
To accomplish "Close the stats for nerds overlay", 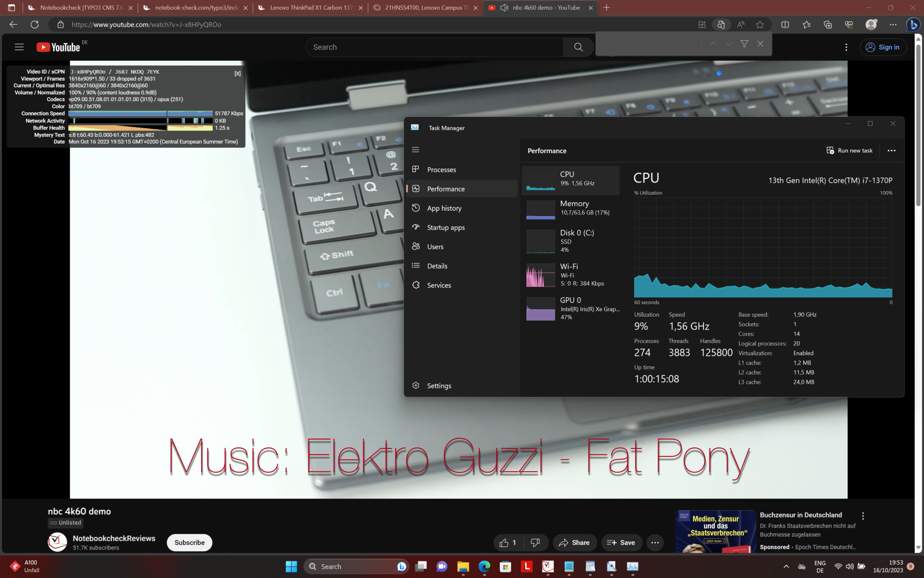I will pos(237,74).
